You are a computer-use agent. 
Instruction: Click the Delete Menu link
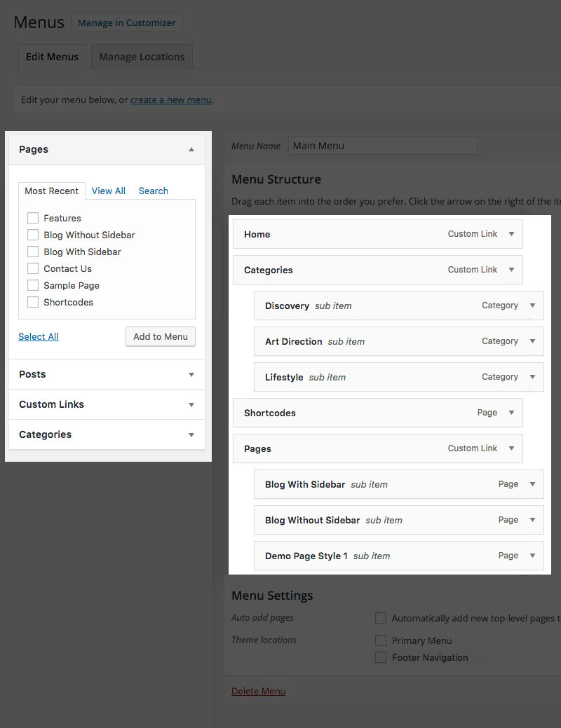(x=258, y=691)
